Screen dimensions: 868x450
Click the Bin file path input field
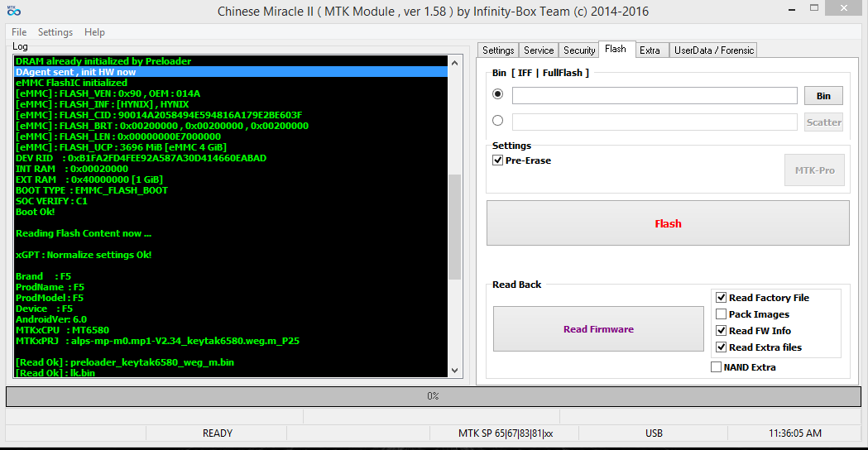(655, 95)
